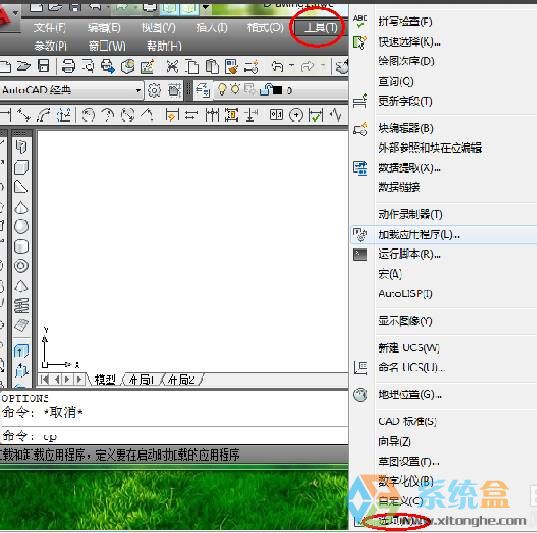
Task: Click the New drawing icon in the toolbar
Action: (5, 66)
